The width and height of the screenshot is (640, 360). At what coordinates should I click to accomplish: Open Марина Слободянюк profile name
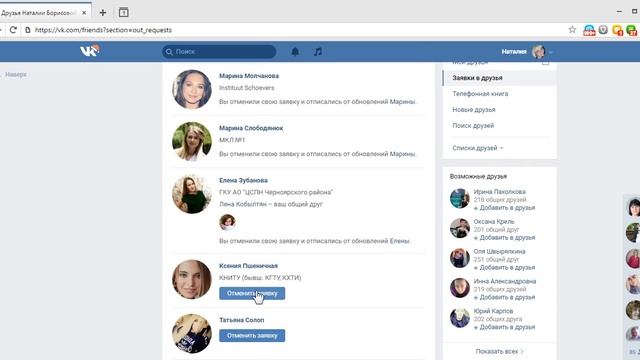(251, 128)
